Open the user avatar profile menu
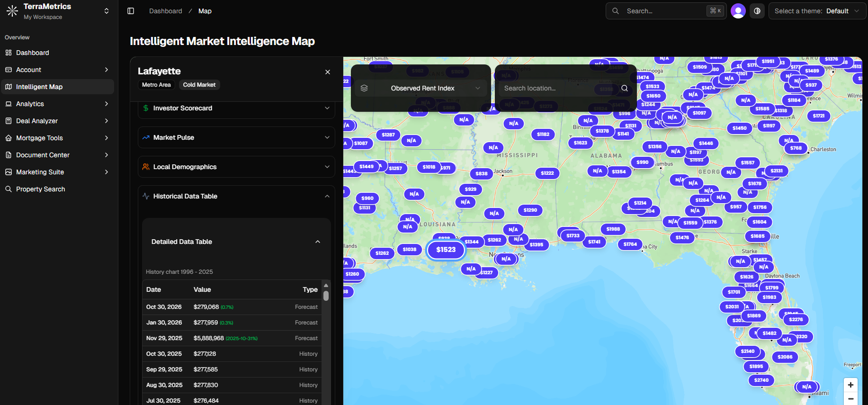 pyautogui.click(x=738, y=11)
